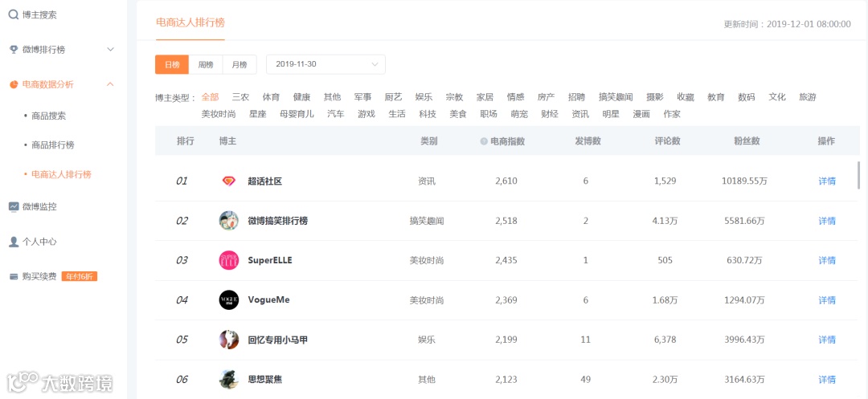
Task: View 详情 for 超话社区
Action: click(x=827, y=181)
